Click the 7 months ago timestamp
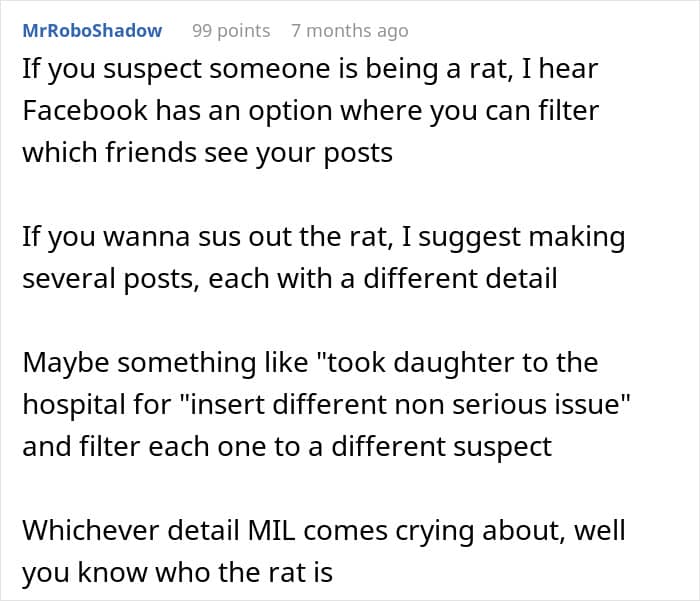 point(349,31)
